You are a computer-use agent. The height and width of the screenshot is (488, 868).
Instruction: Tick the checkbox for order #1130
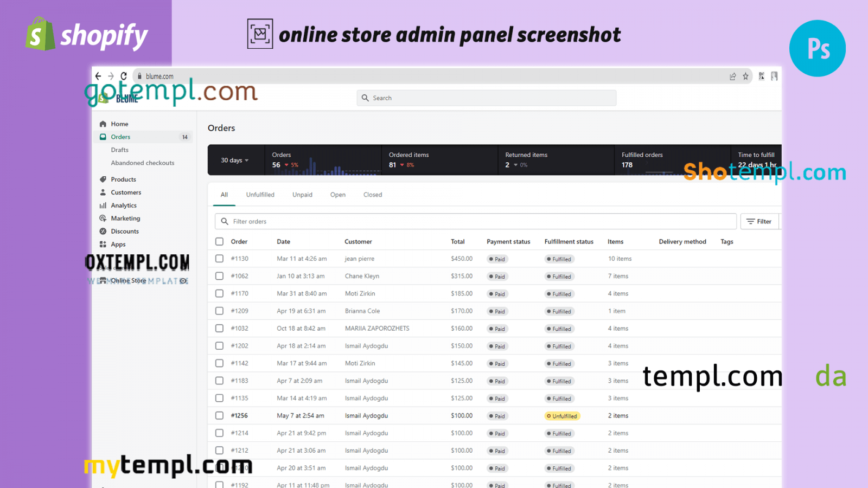pyautogui.click(x=219, y=259)
